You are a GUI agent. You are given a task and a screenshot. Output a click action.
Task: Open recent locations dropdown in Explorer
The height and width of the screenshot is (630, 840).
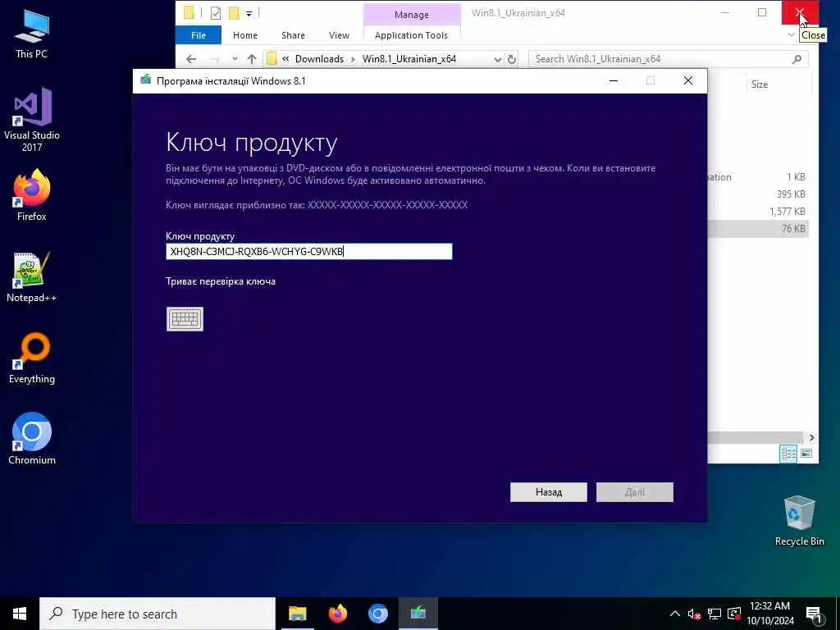[235, 59]
